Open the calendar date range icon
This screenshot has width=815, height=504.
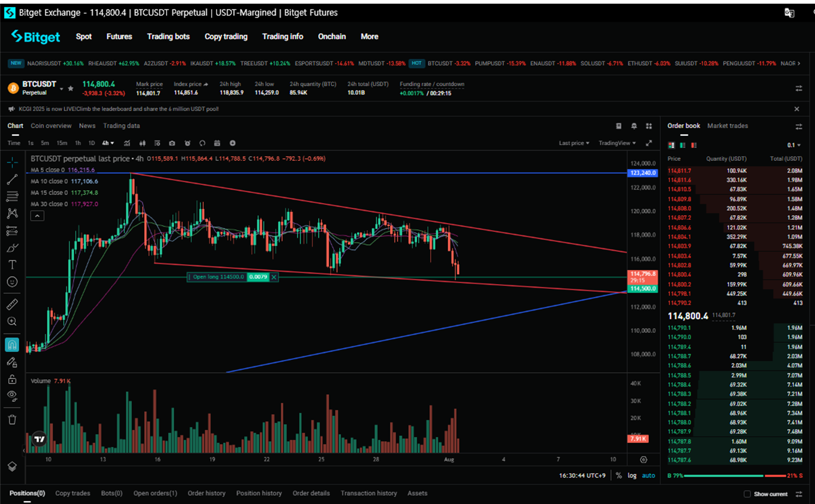click(217, 143)
